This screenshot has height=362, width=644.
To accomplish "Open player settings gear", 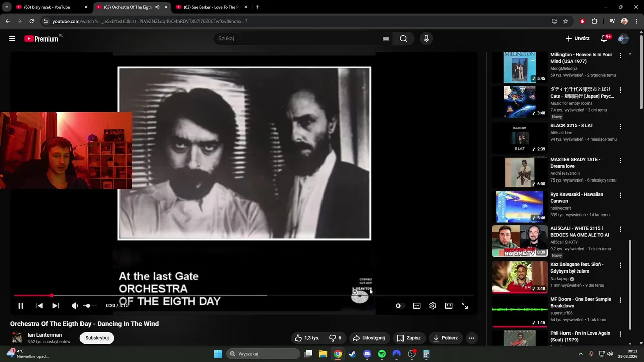I will click(433, 306).
